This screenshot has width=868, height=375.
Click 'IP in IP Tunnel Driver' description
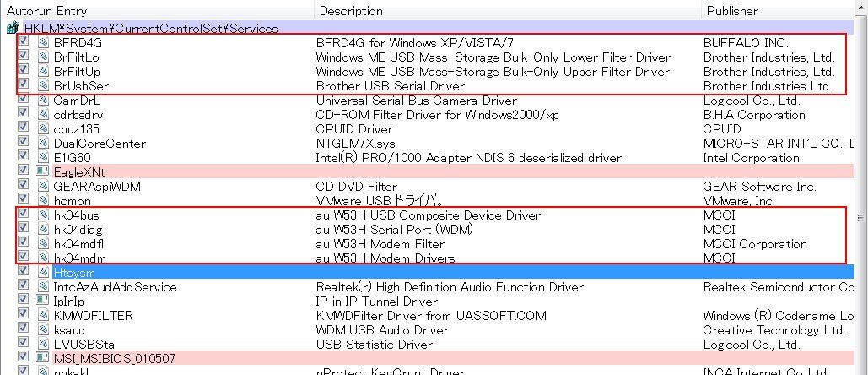pos(377,302)
